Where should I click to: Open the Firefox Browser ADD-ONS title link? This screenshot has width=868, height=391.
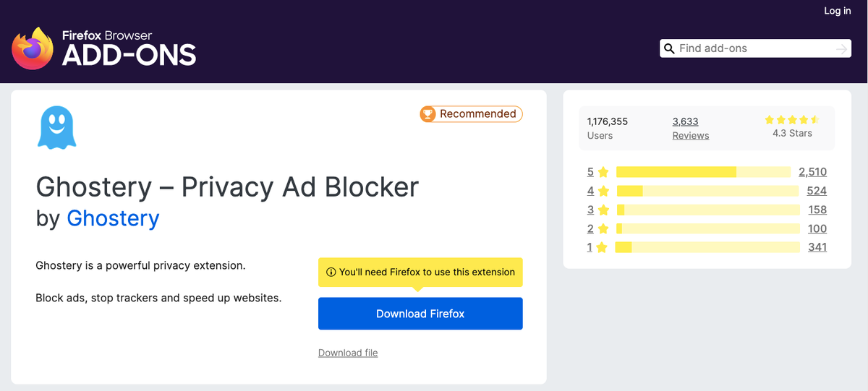(x=129, y=49)
